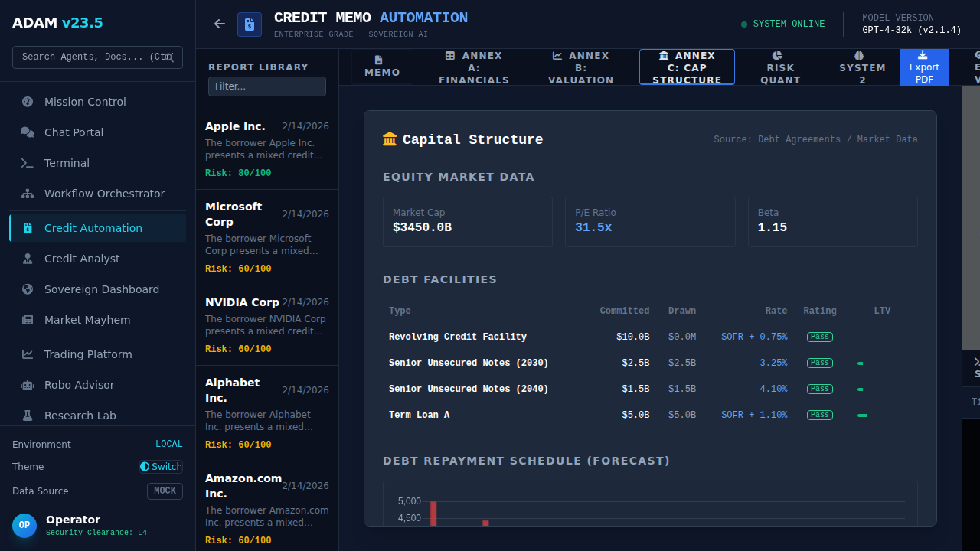Toggle the LOCAL environment setting
This screenshot has width=980, height=551.
pyautogui.click(x=168, y=445)
